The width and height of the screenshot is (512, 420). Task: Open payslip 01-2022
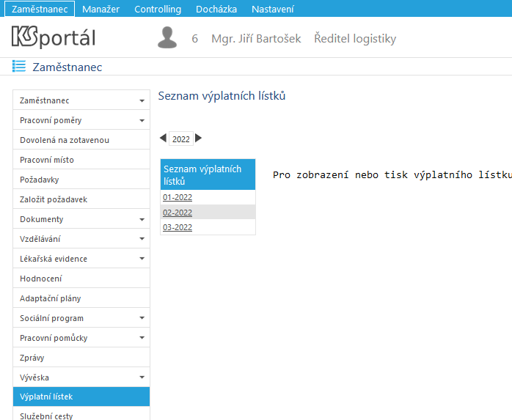click(178, 197)
